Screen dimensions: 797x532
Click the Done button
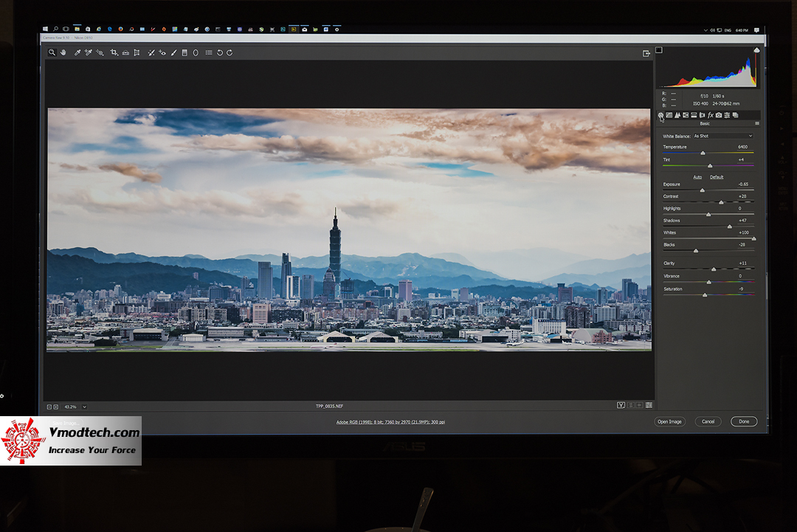(744, 422)
